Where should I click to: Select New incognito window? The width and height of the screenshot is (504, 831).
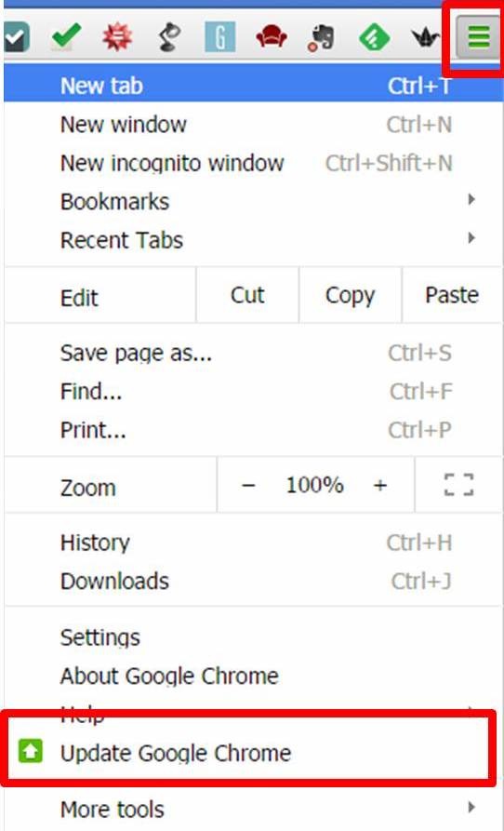[253, 163]
